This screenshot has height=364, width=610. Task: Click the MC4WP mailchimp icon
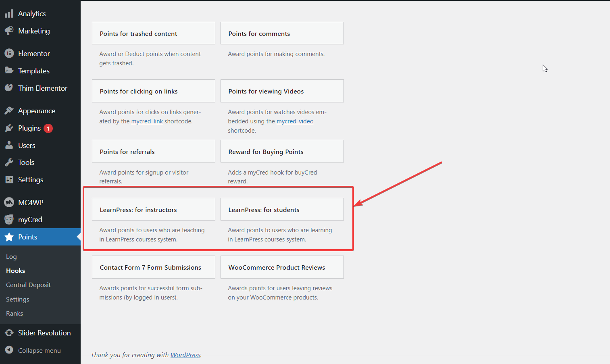point(9,202)
